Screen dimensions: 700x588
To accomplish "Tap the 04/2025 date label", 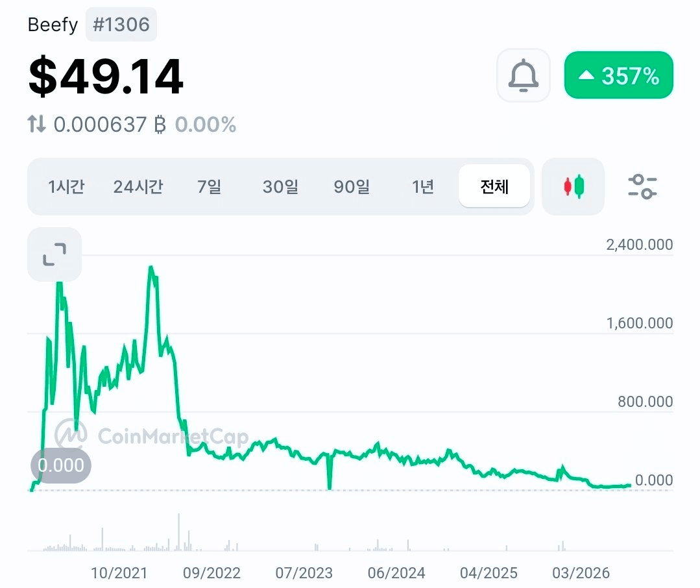I will (489, 573).
